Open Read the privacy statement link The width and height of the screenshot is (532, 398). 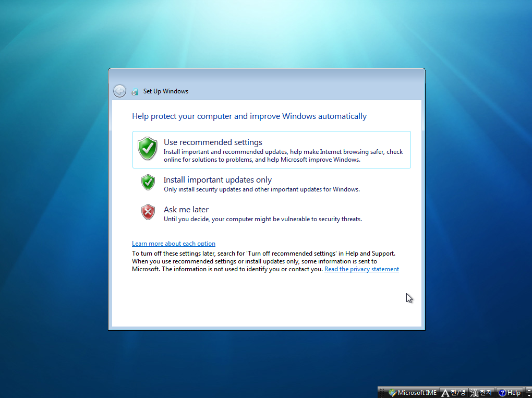coord(361,269)
